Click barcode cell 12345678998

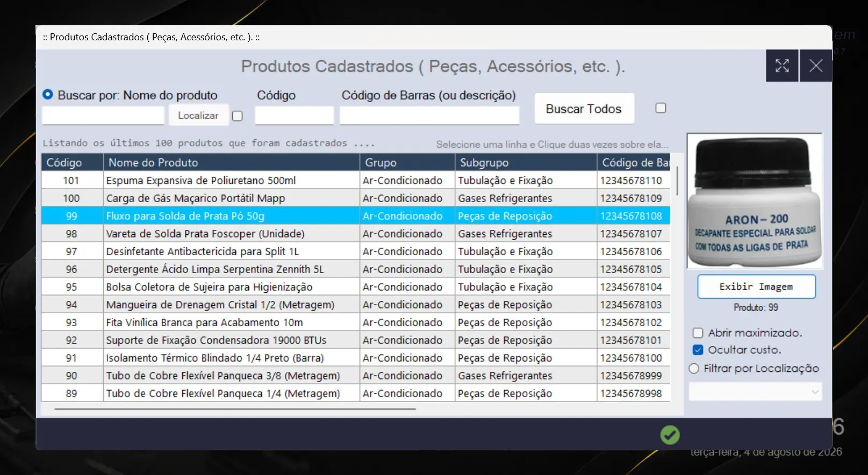coord(634,393)
